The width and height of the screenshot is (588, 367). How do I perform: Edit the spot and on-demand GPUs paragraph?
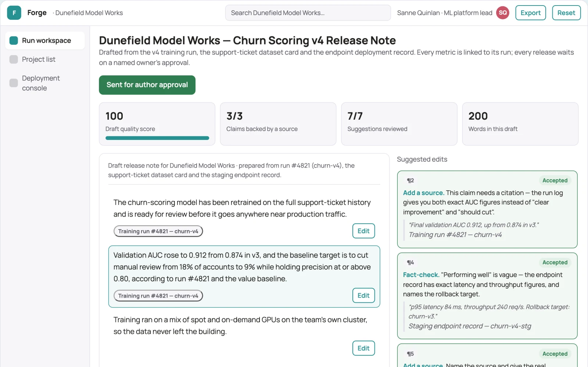pos(363,348)
